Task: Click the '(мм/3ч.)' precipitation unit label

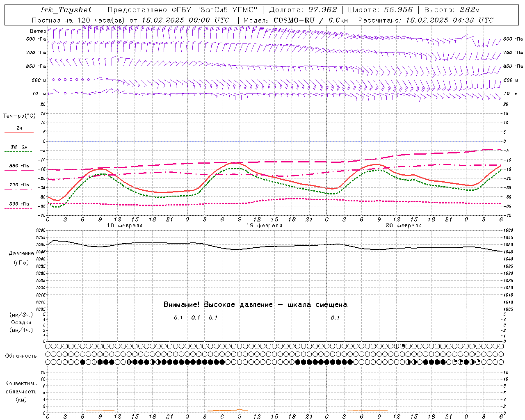Action: [x=21, y=315]
